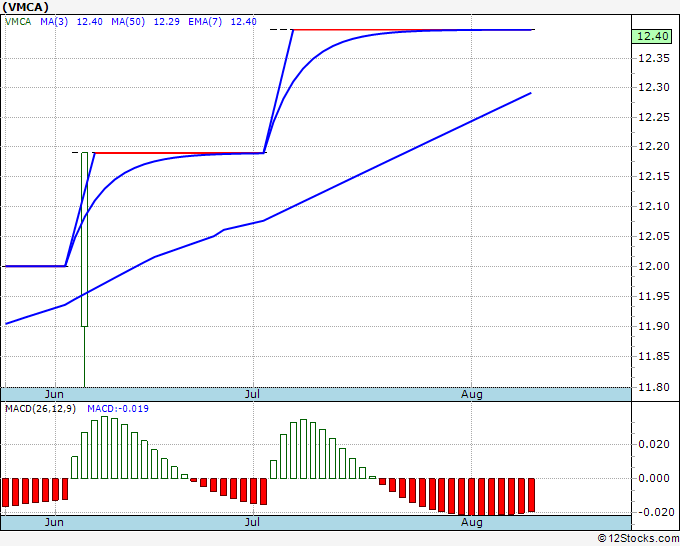Click the 12.30 price axis label
The image size is (680, 546).
coord(654,88)
